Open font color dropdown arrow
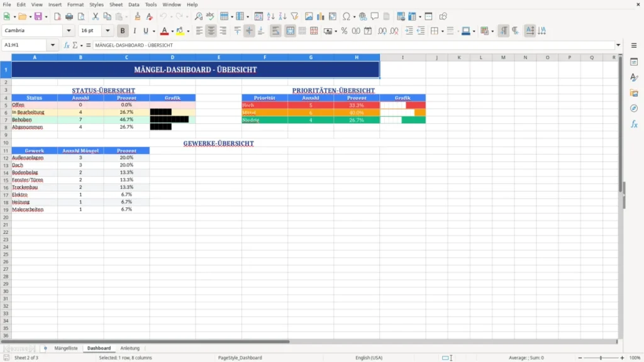Viewport: 644px width, 362px height. (172, 31)
